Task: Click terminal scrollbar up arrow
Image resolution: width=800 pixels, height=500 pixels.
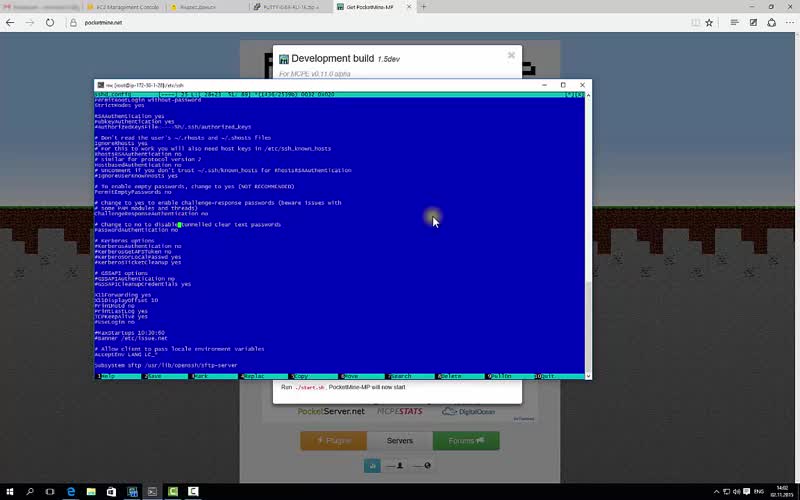Action: tap(588, 95)
